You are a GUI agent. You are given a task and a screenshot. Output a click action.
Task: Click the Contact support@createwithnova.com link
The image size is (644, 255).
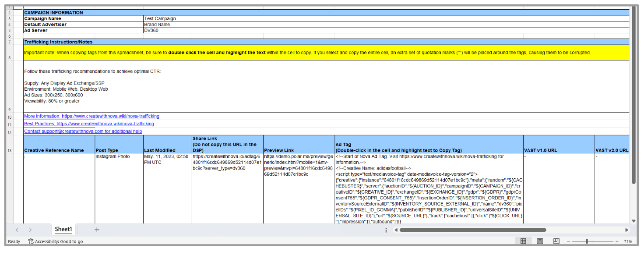83,131
